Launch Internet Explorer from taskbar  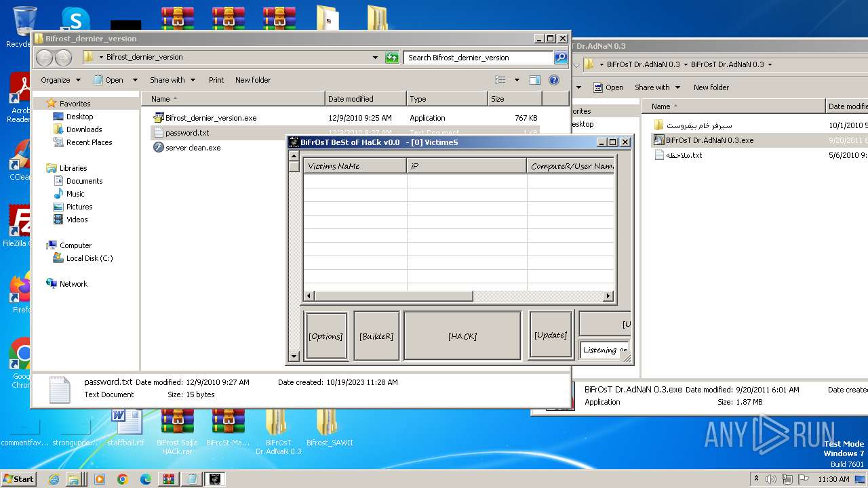pyautogui.click(x=54, y=479)
